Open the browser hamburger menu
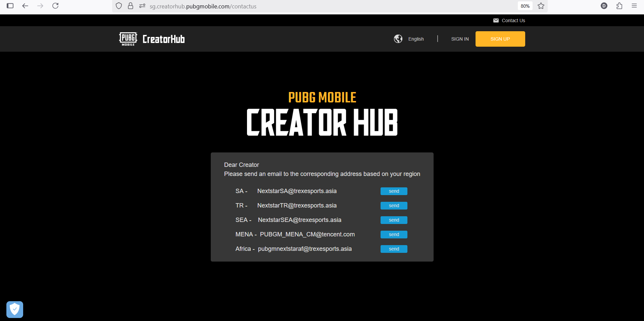Screen dimensions: 644x321 pyautogui.click(x=634, y=6)
